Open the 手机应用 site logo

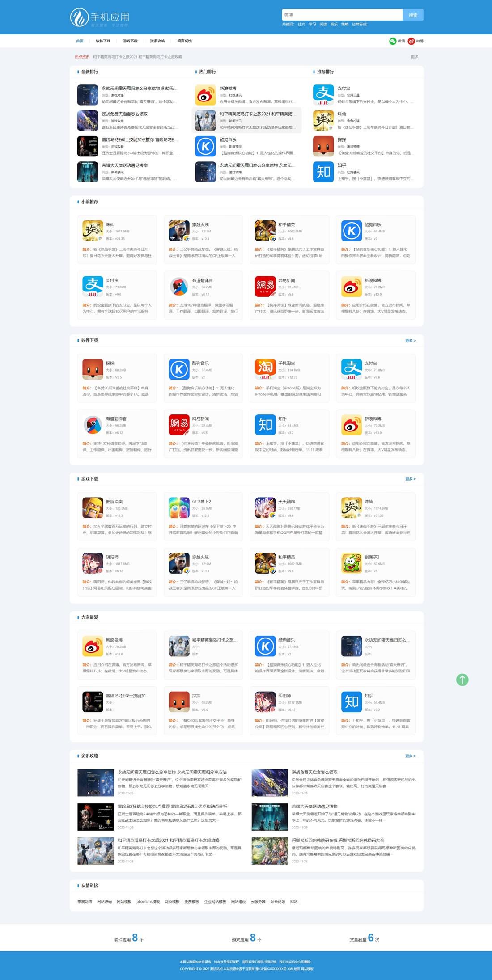coord(100,17)
